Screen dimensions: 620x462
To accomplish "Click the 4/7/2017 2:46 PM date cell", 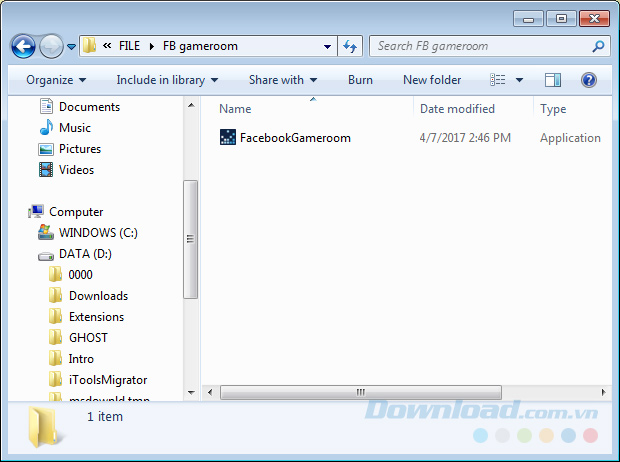I will (x=465, y=138).
